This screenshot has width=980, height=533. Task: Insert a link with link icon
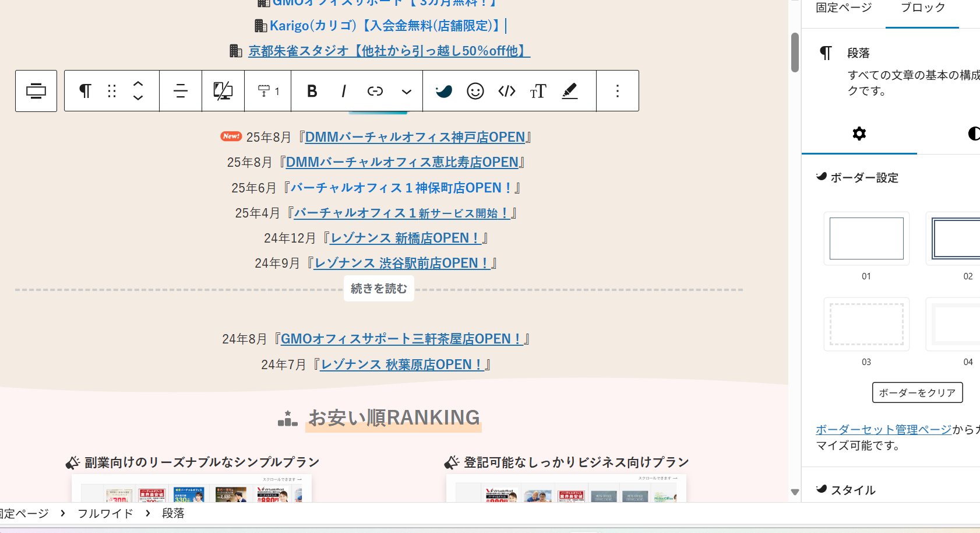pos(375,91)
